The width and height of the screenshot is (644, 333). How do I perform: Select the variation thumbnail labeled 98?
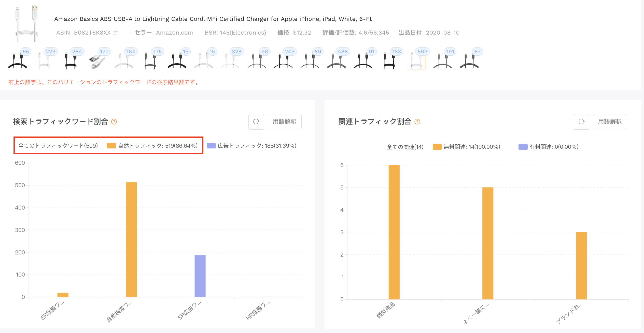257,60
